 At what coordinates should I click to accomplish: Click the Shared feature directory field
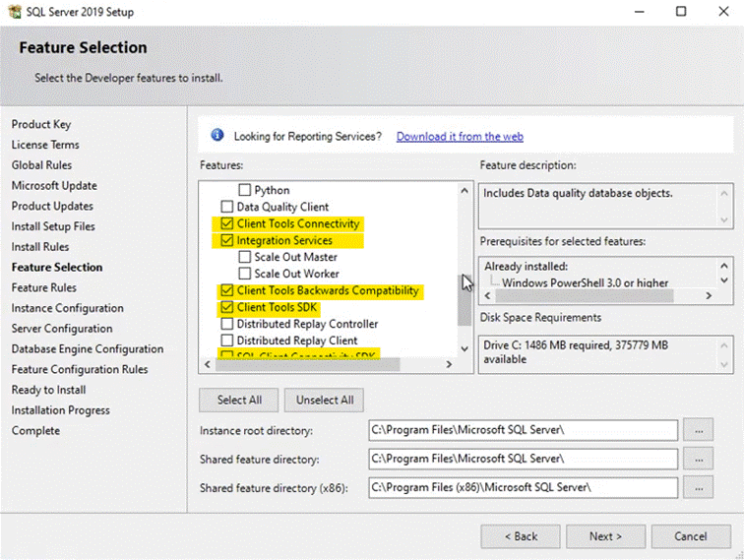pyautogui.click(x=523, y=459)
